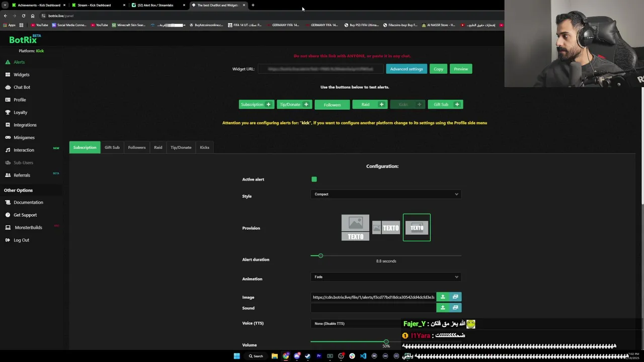Click the Image URL input field

pyautogui.click(x=373, y=297)
